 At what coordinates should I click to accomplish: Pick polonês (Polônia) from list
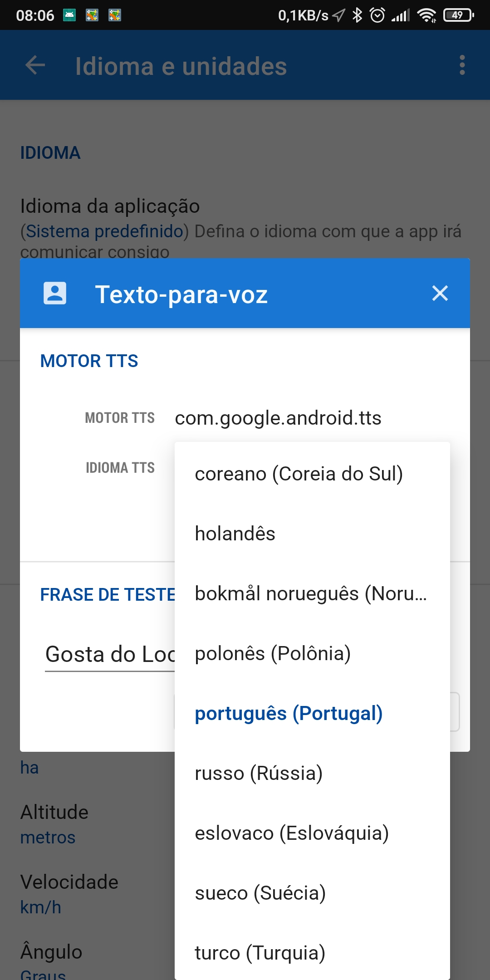pos(273,653)
